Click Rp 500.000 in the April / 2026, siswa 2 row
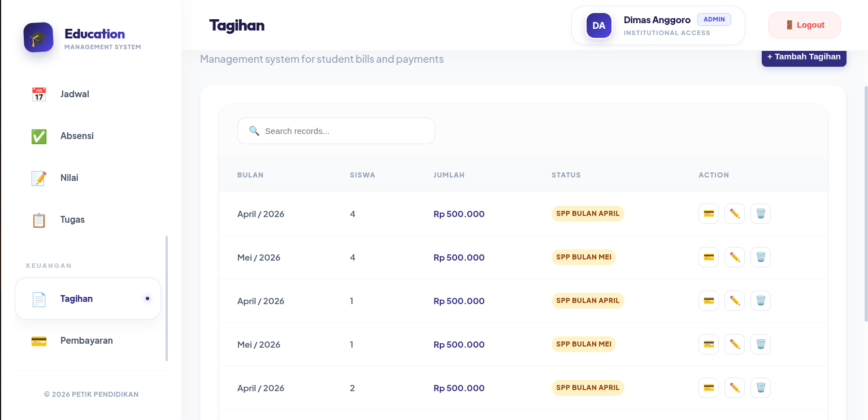The width and height of the screenshot is (868, 420). coord(459,388)
